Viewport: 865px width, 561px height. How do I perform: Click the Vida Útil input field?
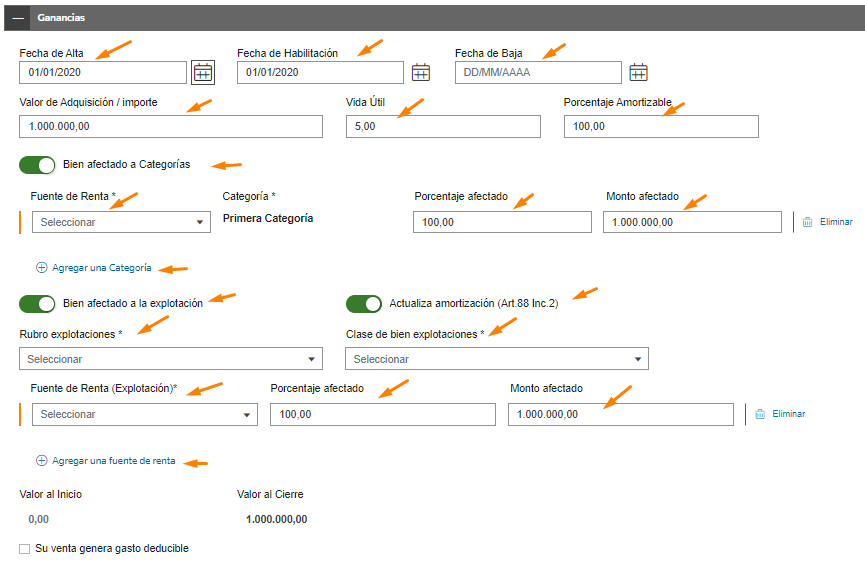click(x=444, y=126)
